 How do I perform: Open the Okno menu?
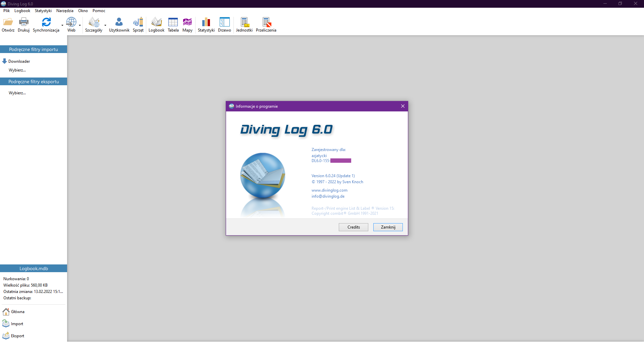[x=83, y=11]
